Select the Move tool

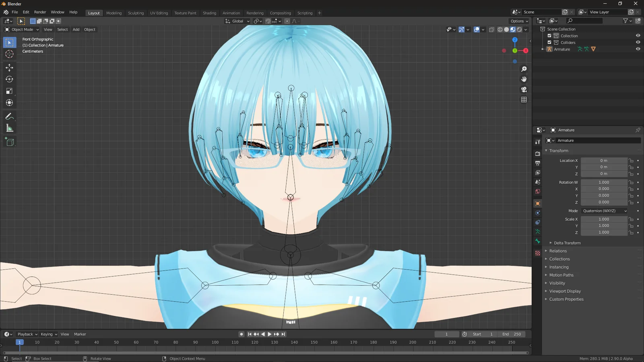[10, 68]
